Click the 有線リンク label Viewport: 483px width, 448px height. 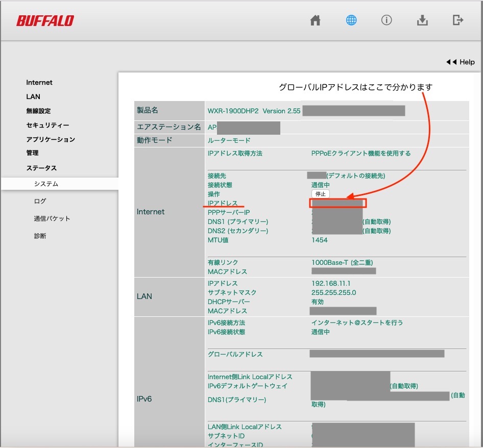(x=223, y=263)
